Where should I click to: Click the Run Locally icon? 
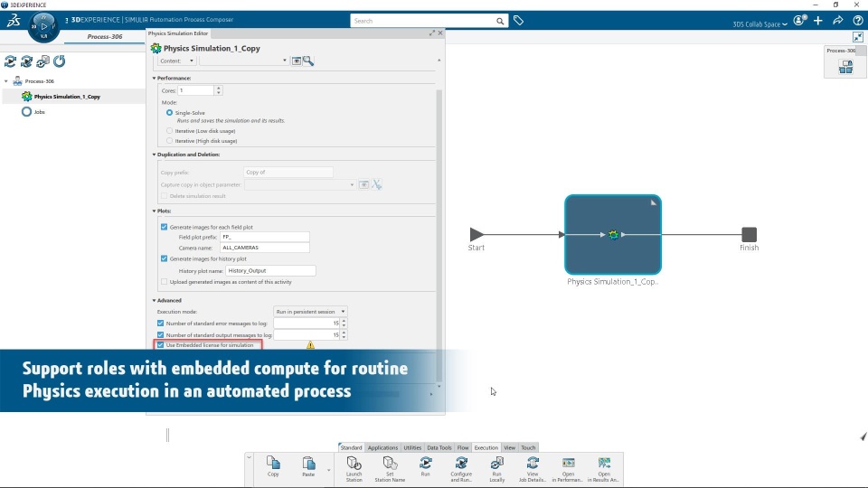tap(497, 463)
